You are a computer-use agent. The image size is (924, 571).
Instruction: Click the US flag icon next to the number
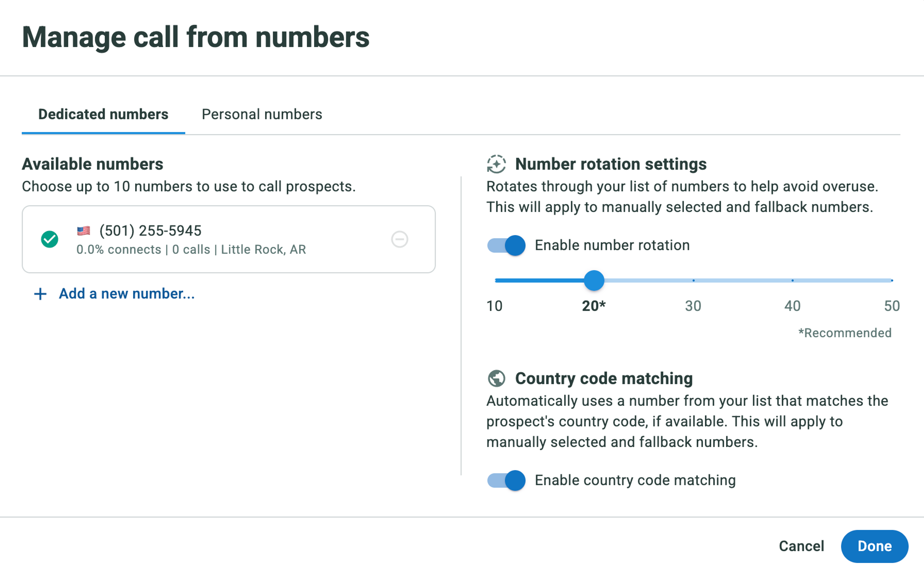click(83, 230)
